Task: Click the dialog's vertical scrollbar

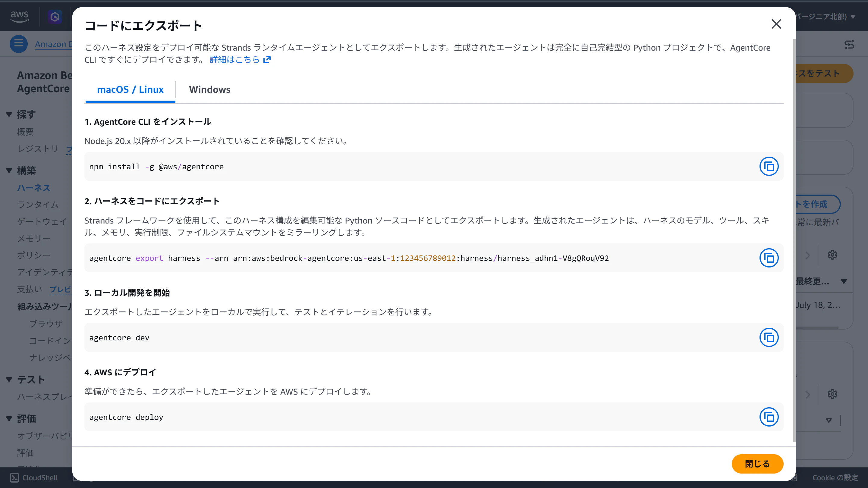Action: point(794,240)
